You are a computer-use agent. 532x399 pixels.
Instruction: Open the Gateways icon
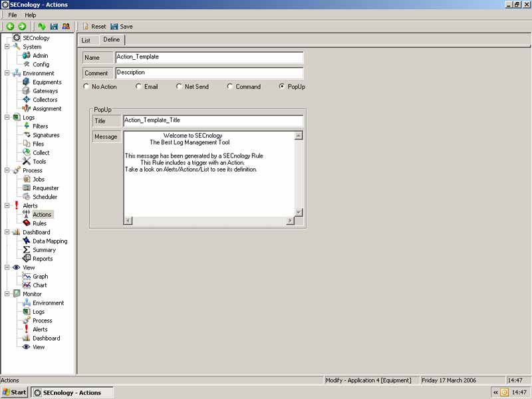pos(26,90)
